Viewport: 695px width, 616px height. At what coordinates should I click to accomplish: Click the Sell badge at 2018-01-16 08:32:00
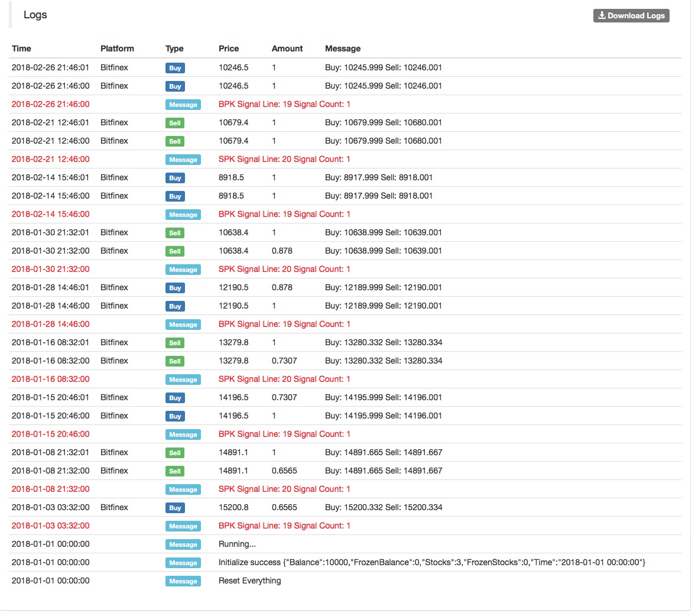175,361
